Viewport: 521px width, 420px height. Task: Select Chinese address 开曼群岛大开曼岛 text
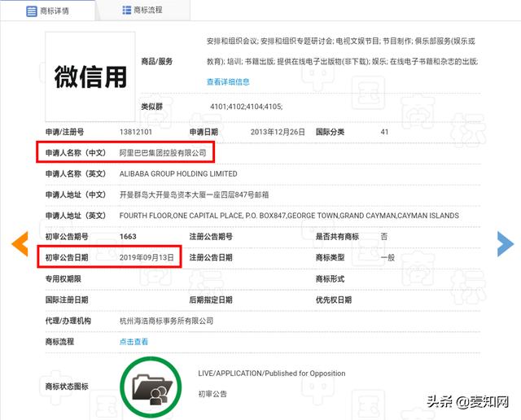pos(194,195)
